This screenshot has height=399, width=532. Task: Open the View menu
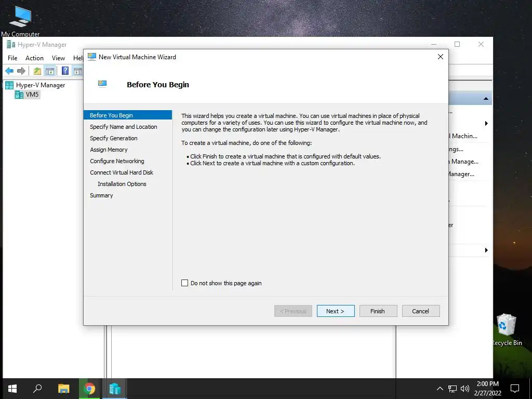[x=58, y=58]
